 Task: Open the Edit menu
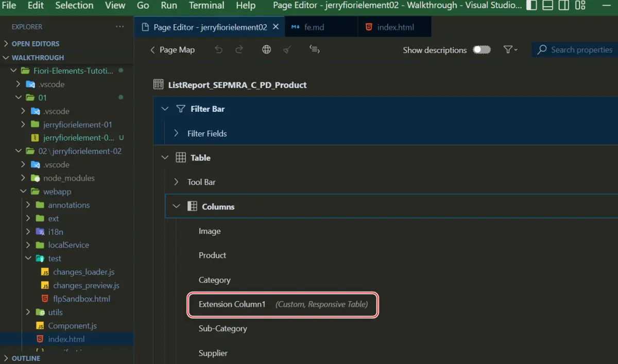[36, 6]
